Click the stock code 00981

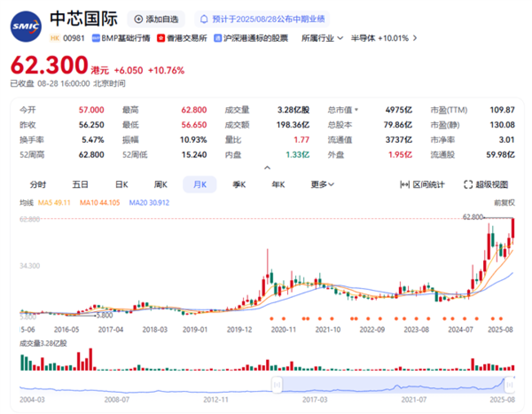[73, 38]
